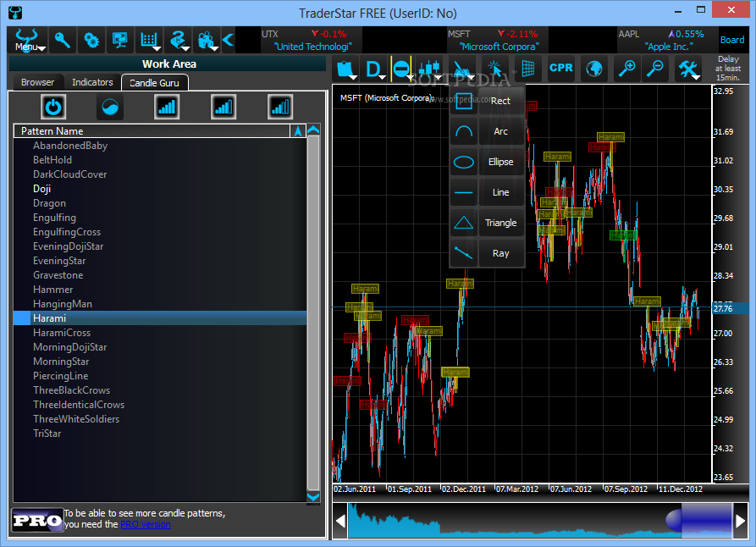Screen dimensions: 756x547
Task: Select the Candle Guru tab
Action: (x=154, y=82)
